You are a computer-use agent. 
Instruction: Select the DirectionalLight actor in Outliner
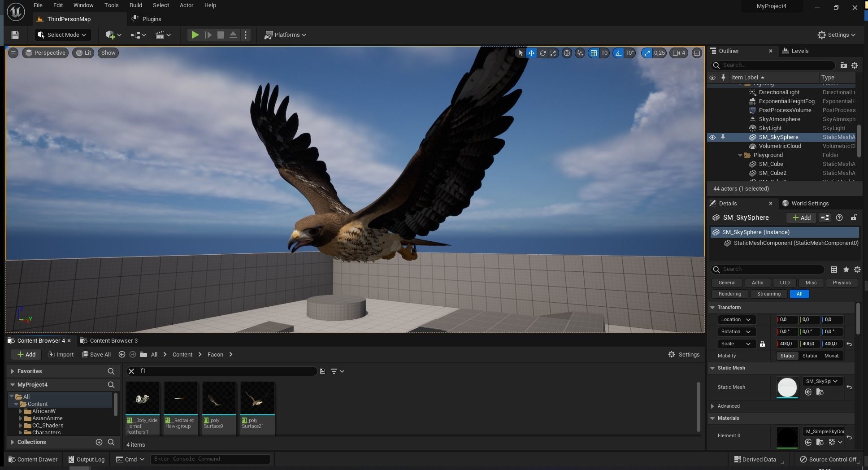779,92
